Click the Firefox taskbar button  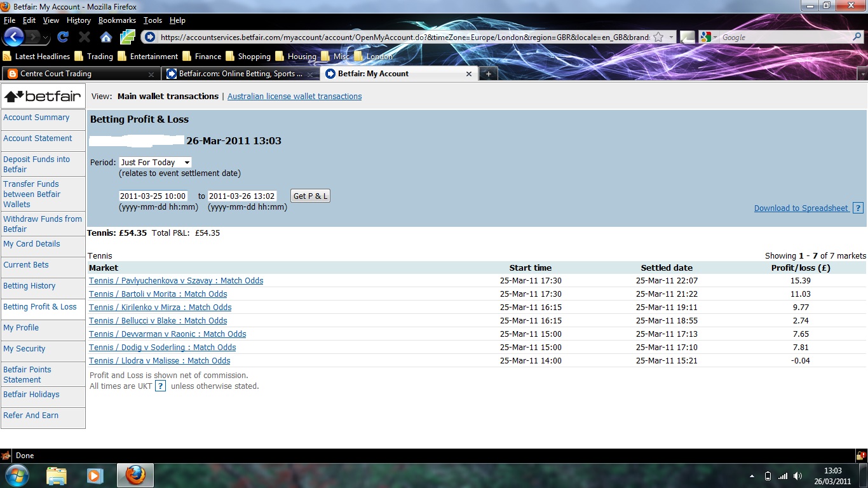tap(135, 475)
